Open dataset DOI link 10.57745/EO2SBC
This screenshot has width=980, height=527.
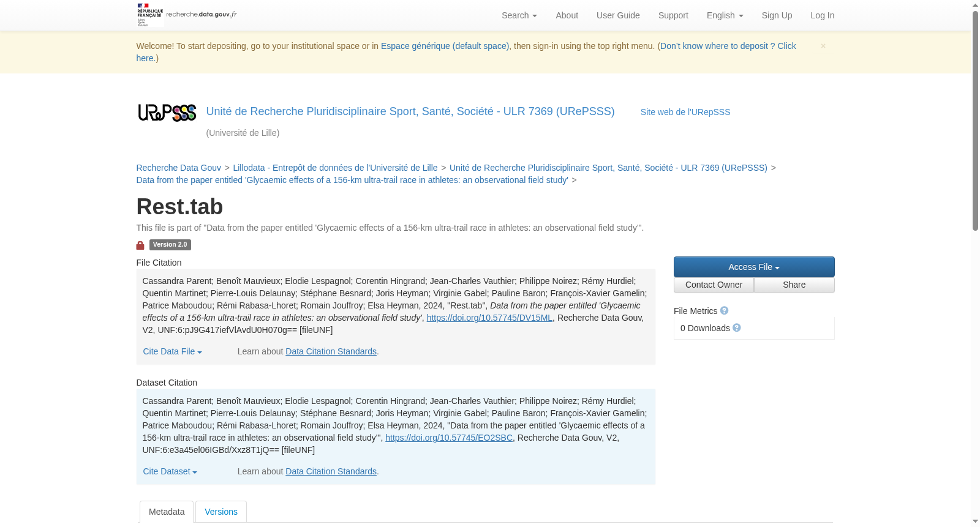tap(449, 438)
